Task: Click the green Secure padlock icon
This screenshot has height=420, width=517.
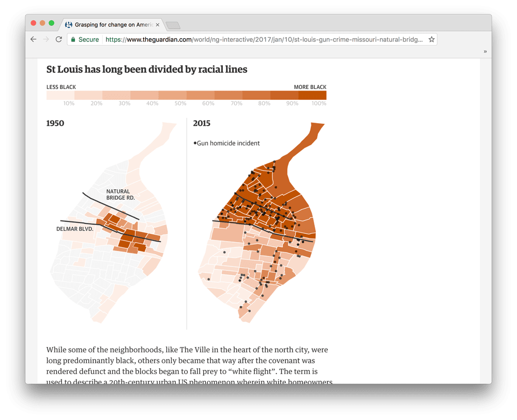Action: 73,39
